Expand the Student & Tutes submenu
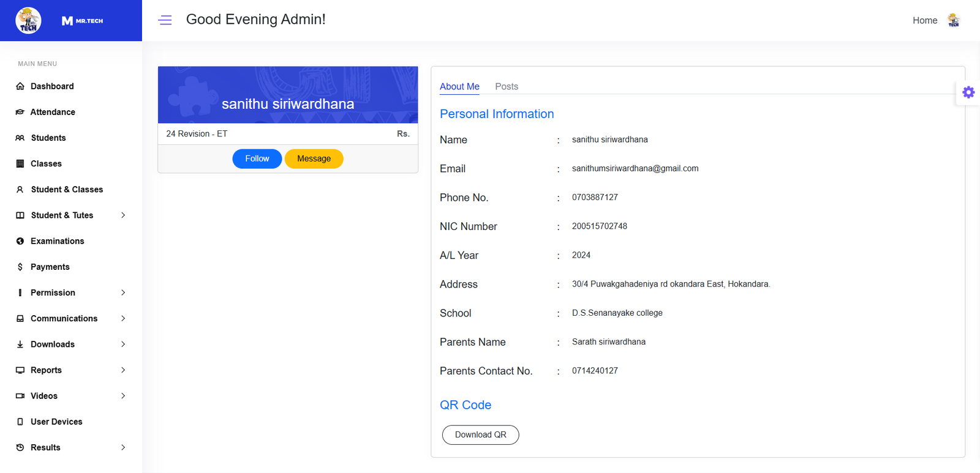Screen dimensions: 980x473 click(x=123, y=215)
